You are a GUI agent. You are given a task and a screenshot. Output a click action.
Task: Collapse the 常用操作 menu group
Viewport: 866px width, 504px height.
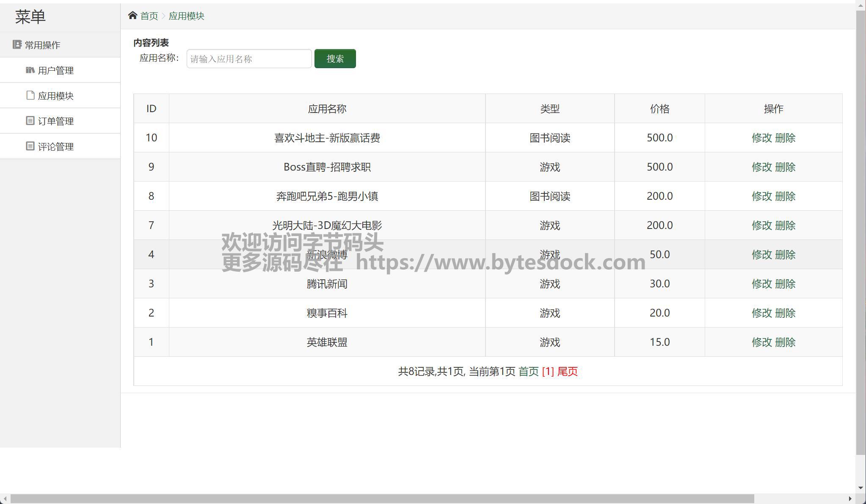coord(42,45)
